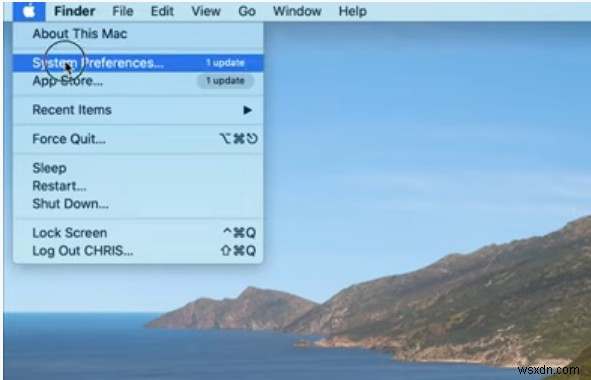The height and width of the screenshot is (380, 591).
Task: Open the File menu
Action: pyautogui.click(x=122, y=11)
